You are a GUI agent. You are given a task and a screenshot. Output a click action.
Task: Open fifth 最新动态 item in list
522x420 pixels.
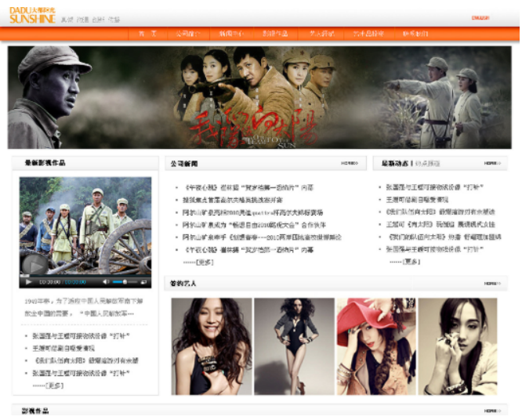[444, 237]
